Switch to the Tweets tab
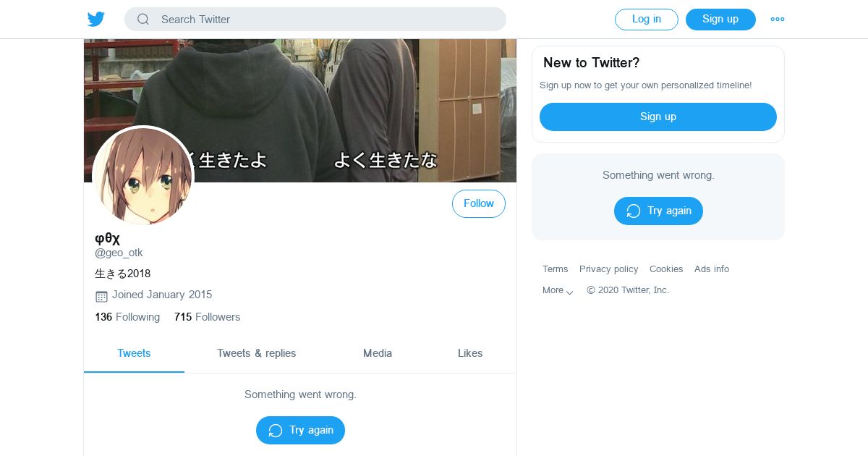Image resolution: width=868 pixels, height=456 pixels. coord(134,353)
